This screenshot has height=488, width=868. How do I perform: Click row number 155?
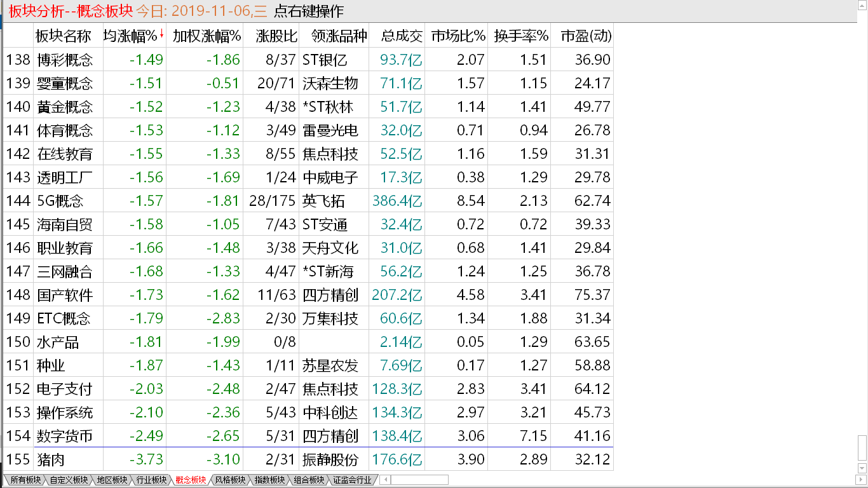click(x=18, y=459)
